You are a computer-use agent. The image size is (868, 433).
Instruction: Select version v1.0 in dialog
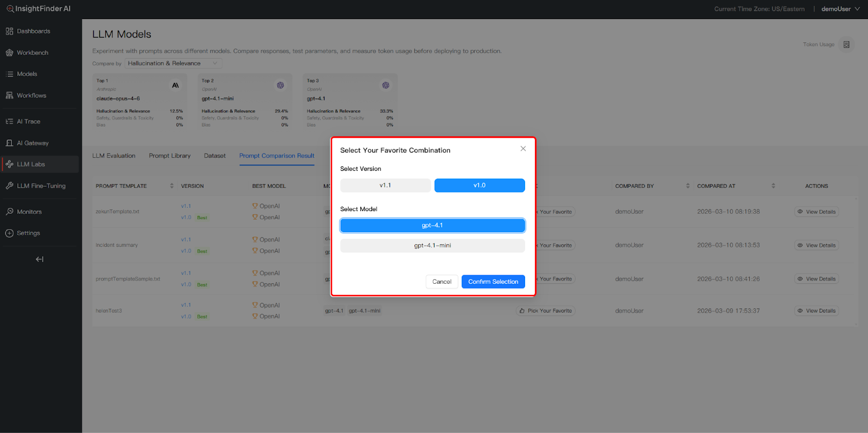480,186
